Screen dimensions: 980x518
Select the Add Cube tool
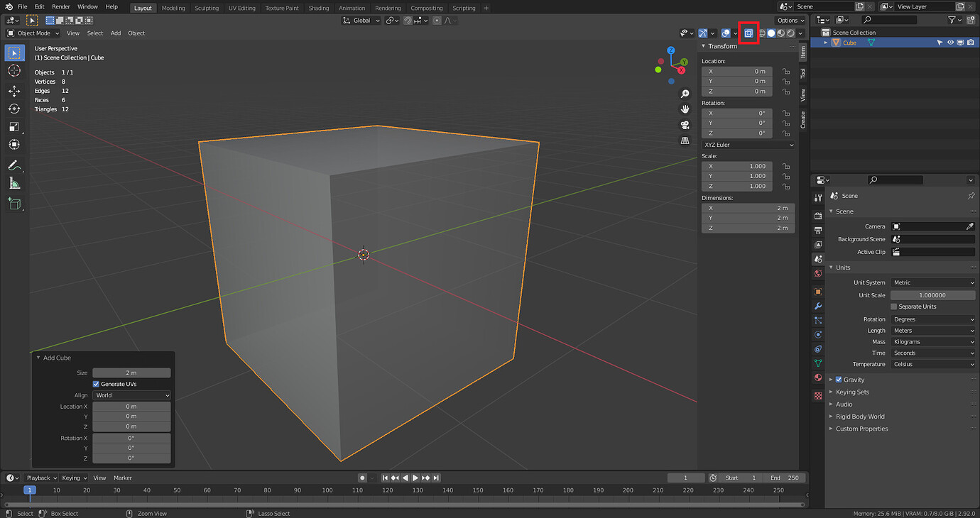(x=14, y=204)
